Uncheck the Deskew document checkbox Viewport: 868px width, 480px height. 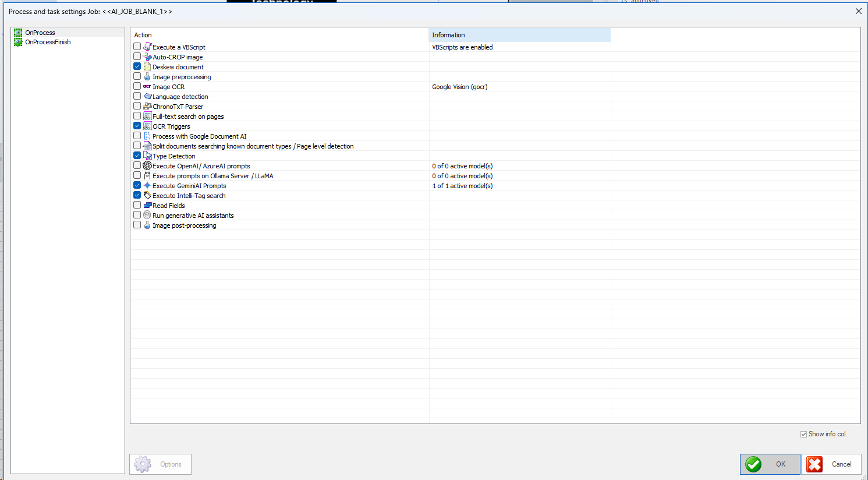coord(137,67)
